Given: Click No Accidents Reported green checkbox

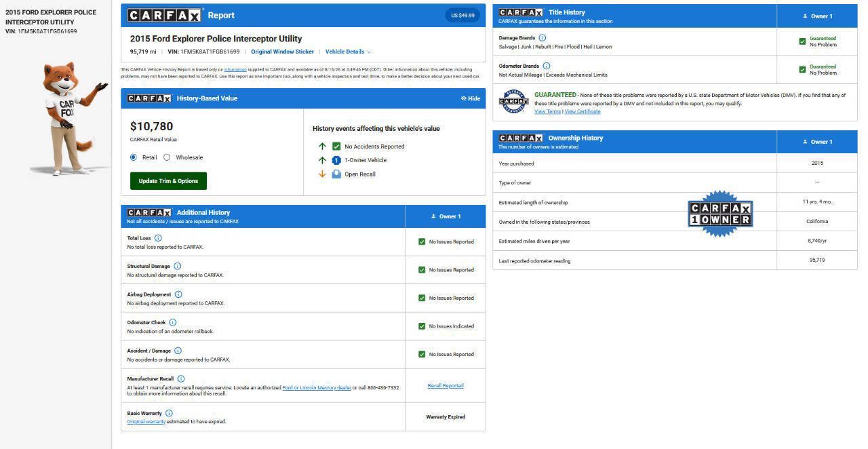Looking at the screenshot, I should pos(336,147).
